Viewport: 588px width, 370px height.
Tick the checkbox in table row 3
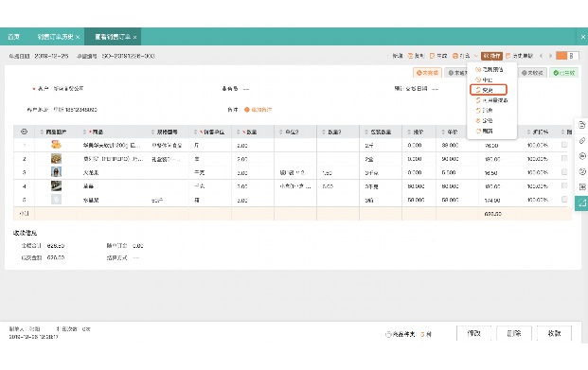click(564, 171)
